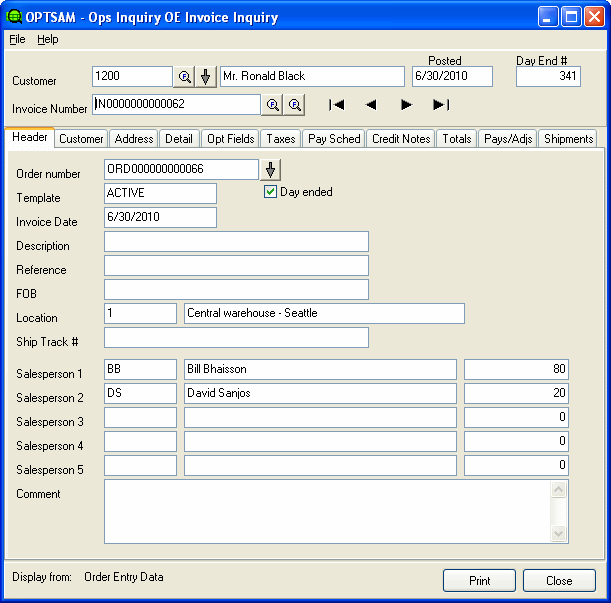Click the second magnifier icon beside Invoice Number
Viewport: 611px width, 603px height.
tap(295, 105)
